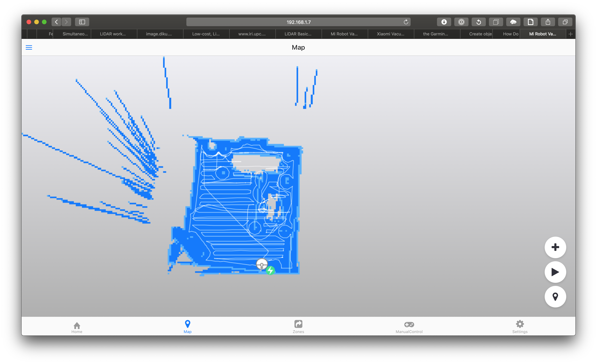Select the Map bottom tab
The height and width of the screenshot is (364, 597).
(188, 327)
